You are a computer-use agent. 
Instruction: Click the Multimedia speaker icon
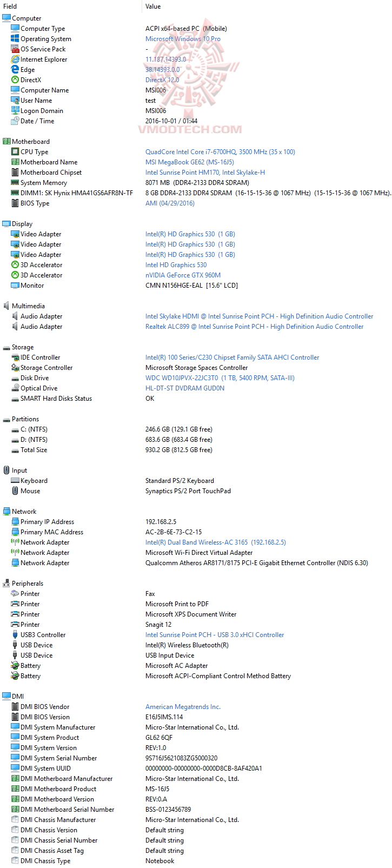coord(6,306)
